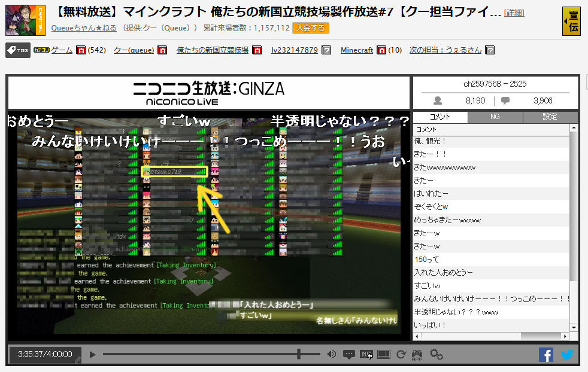
Task: Open the gamepad APP icon
Action: (x=417, y=355)
